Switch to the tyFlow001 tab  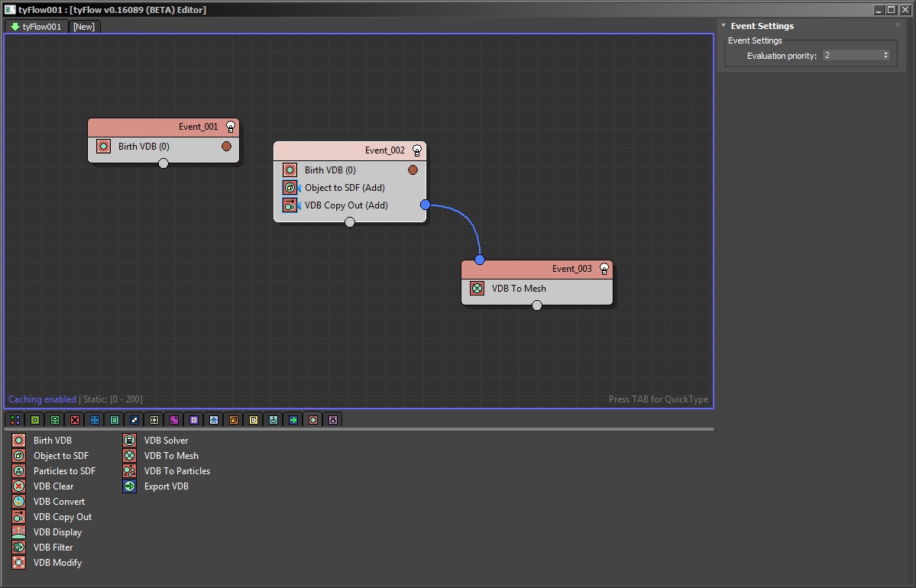coord(36,26)
